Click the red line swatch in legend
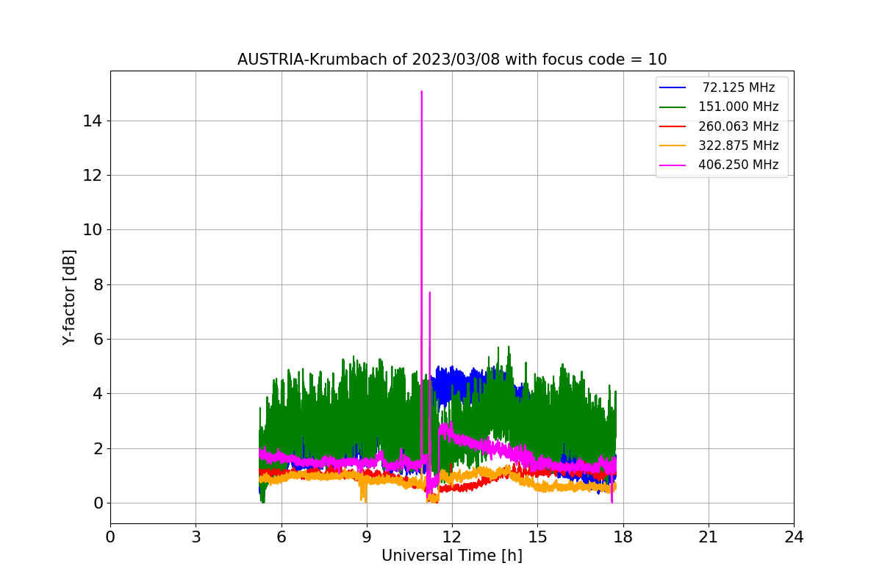Viewport: 882px width, 588px height. [673, 126]
